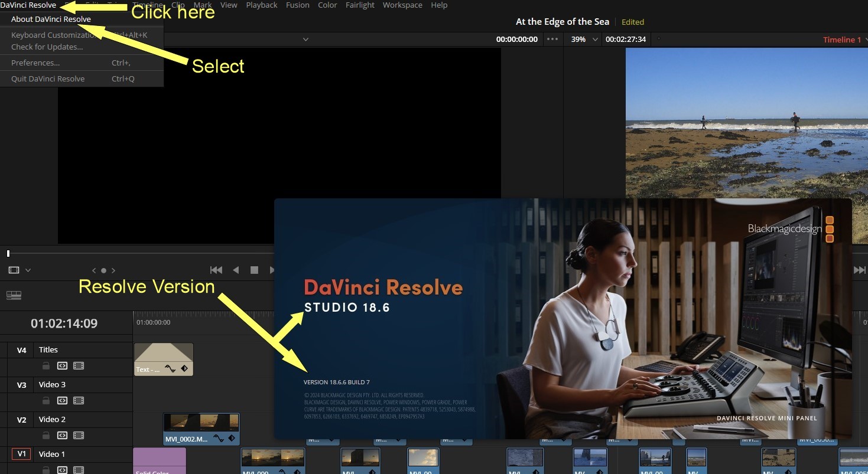The image size is (868, 474).
Task: Jump to next edit using right jog arrow
Action: [x=113, y=270]
